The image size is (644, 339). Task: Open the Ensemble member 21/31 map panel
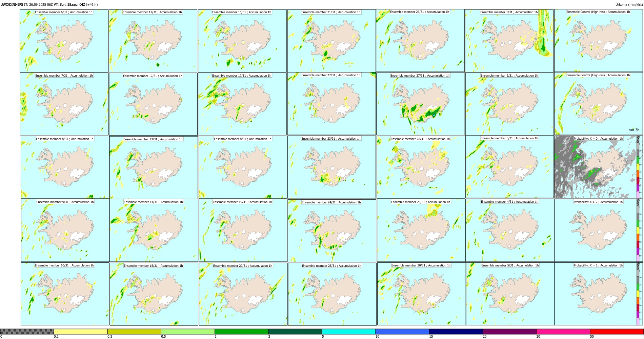pos(331,41)
